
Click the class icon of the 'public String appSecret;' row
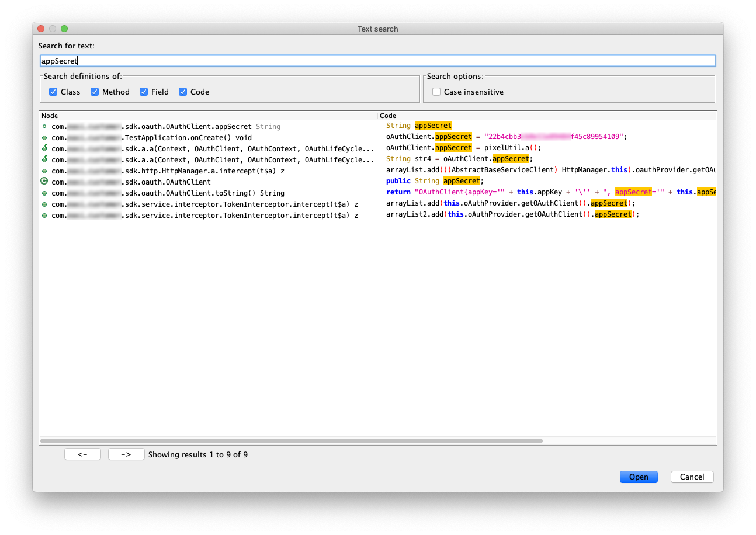(x=44, y=182)
